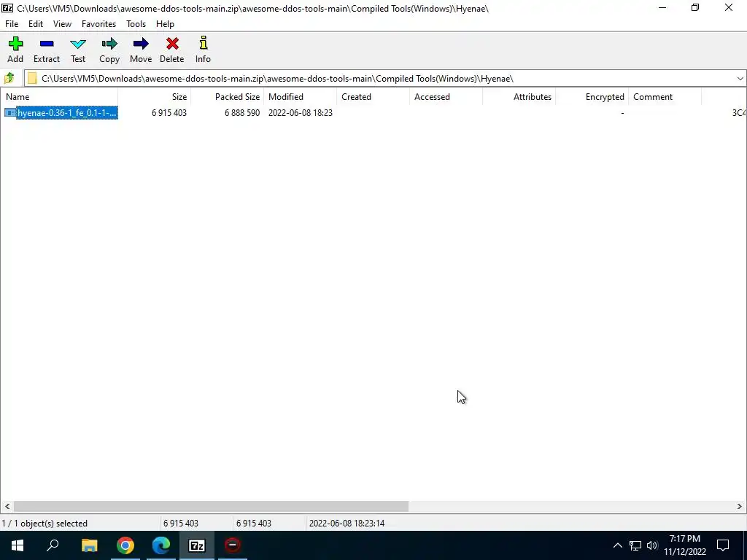
Task: Click the horizontal scrollbar thumb
Action: click(x=211, y=506)
